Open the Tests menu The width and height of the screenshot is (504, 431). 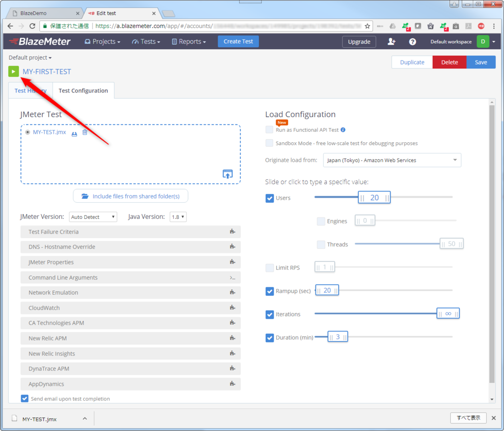coord(146,41)
